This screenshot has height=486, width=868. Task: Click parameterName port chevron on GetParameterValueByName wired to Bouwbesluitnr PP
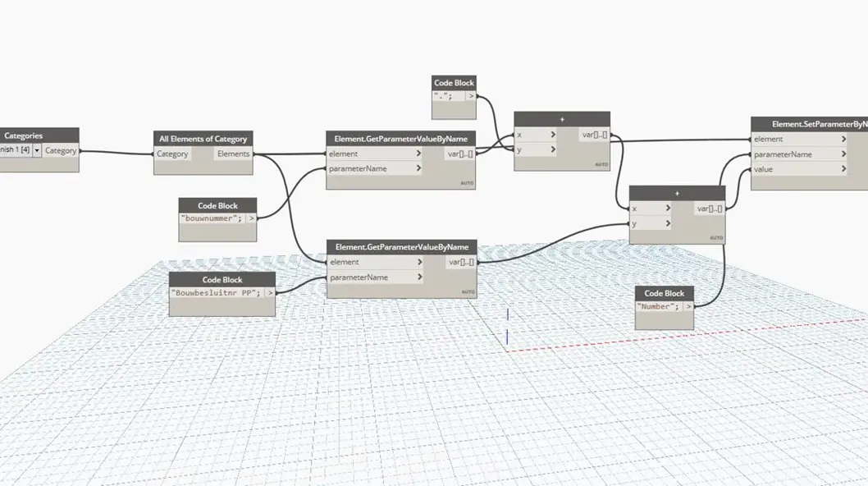pos(419,277)
